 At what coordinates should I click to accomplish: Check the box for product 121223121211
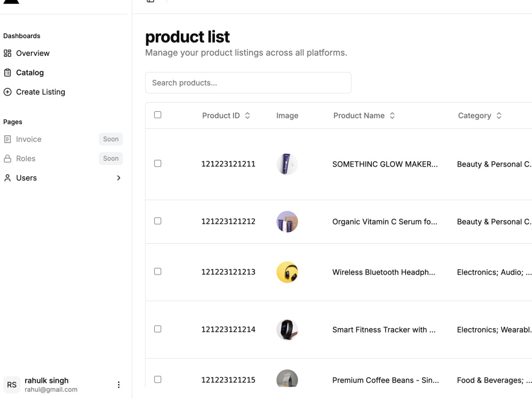coord(158,163)
